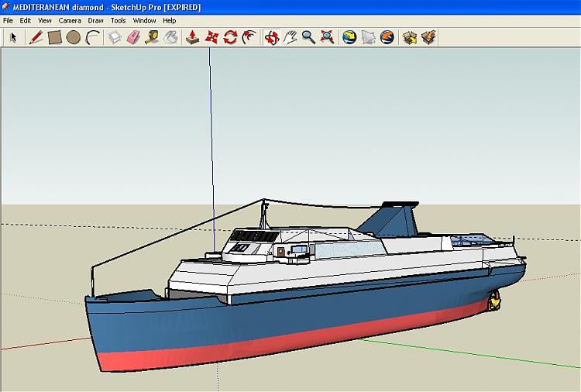Select the Rotate tool
The width and height of the screenshot is (581, 392).
230,37
